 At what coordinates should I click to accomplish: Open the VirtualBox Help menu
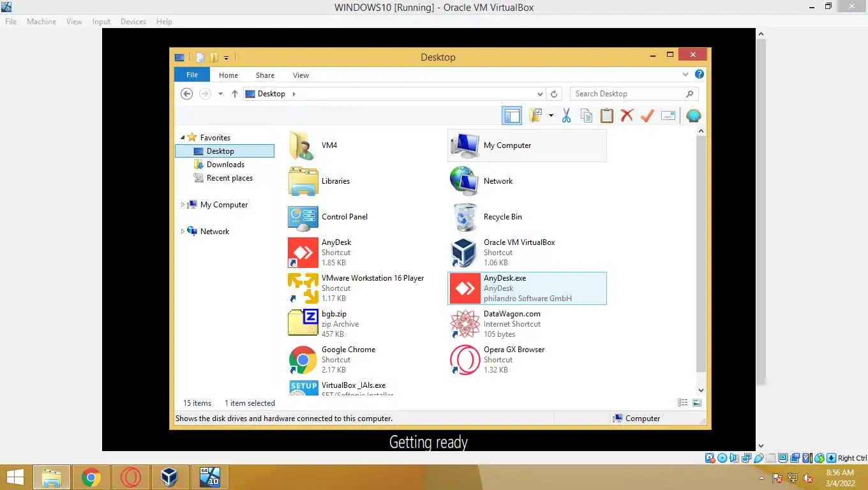coord(164,21)
